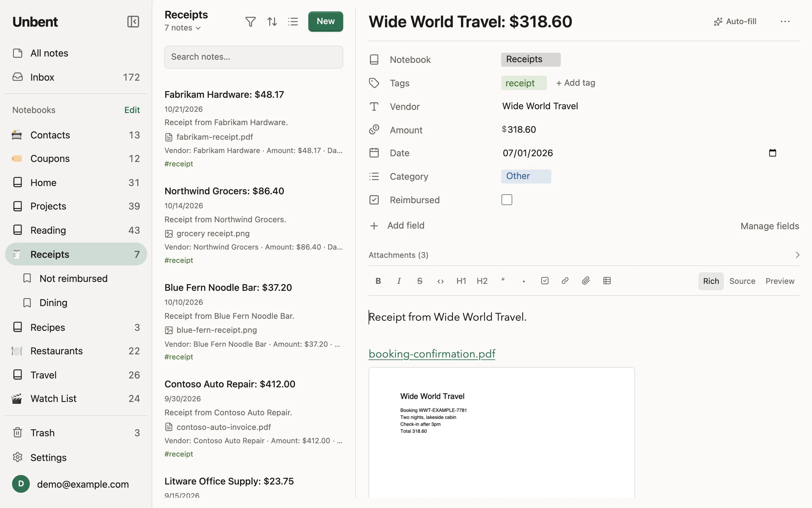This screenshot has height=508, width=812.
Task: Expand the 7 notes dropdown
Action: pos(182,28)
